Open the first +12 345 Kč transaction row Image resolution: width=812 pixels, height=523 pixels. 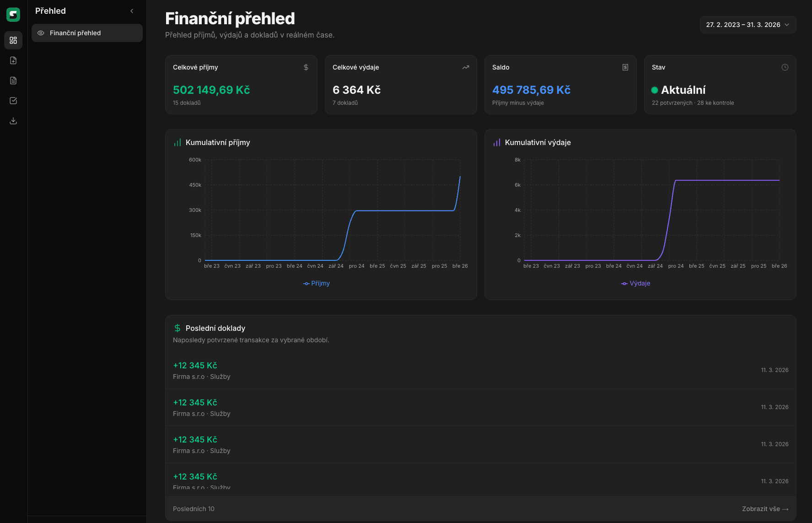tap(480, 370)
